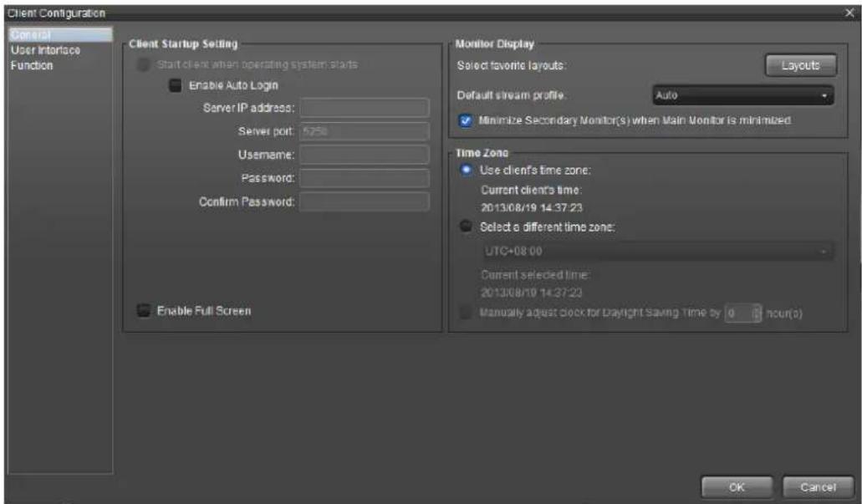
Task: Click the Current client's time value
Action: [532, 208]
